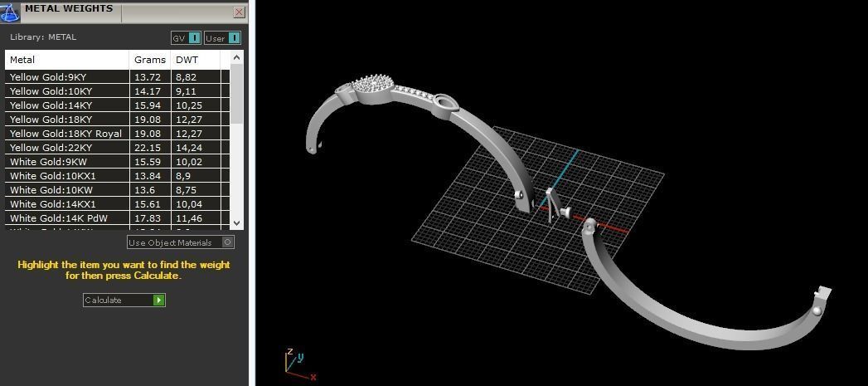Image resolution: width=868 pixels, height=386 pixels.
Task: Select Yellow Gold:10KY row
Action: tap(117, 91)
